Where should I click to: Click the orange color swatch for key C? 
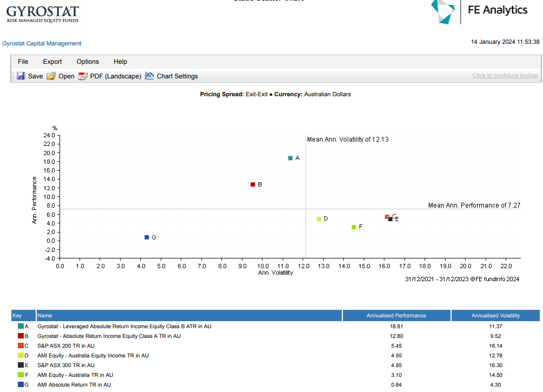[21, 346]
